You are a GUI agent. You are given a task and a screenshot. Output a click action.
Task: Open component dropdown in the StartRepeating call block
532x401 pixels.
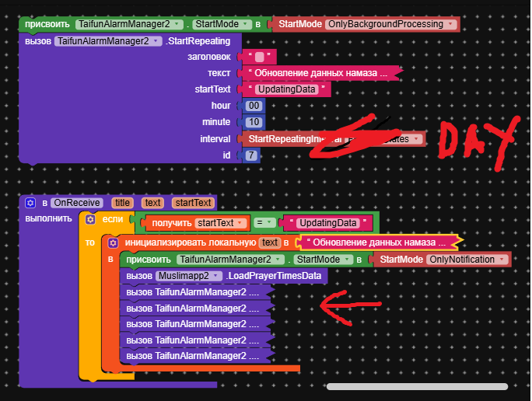coord(158,41)
